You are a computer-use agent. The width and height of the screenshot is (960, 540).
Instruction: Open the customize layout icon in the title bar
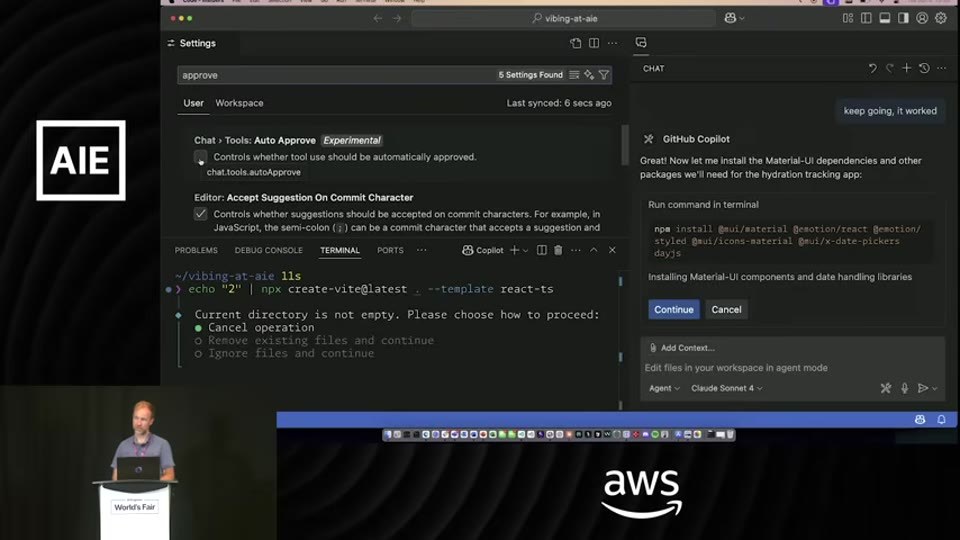848,18
